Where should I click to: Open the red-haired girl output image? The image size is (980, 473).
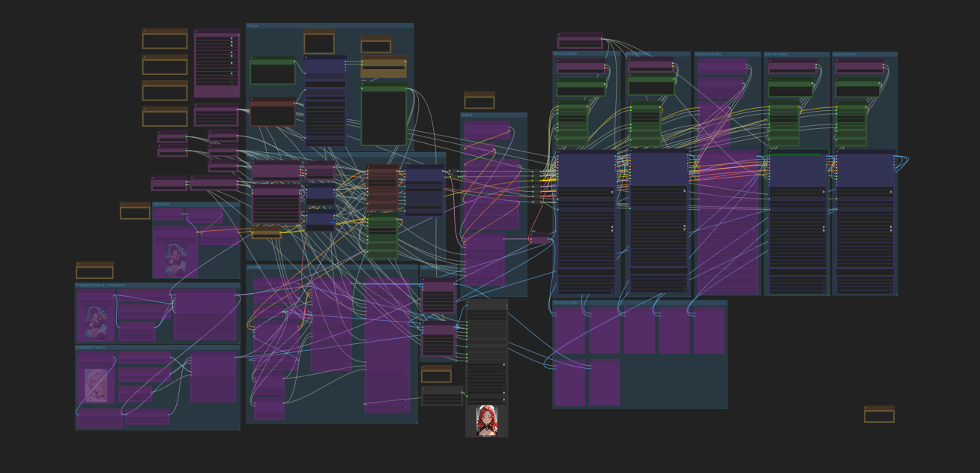tap(487, 421)
